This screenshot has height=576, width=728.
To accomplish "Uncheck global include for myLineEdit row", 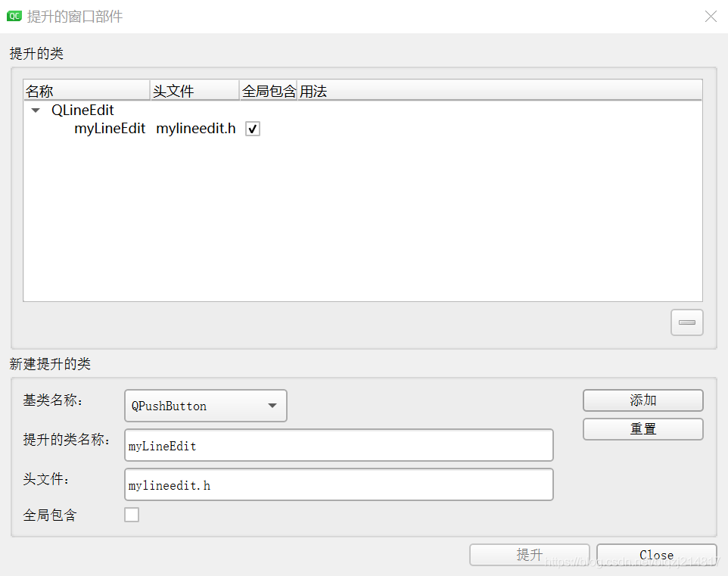I will point(253,129).
